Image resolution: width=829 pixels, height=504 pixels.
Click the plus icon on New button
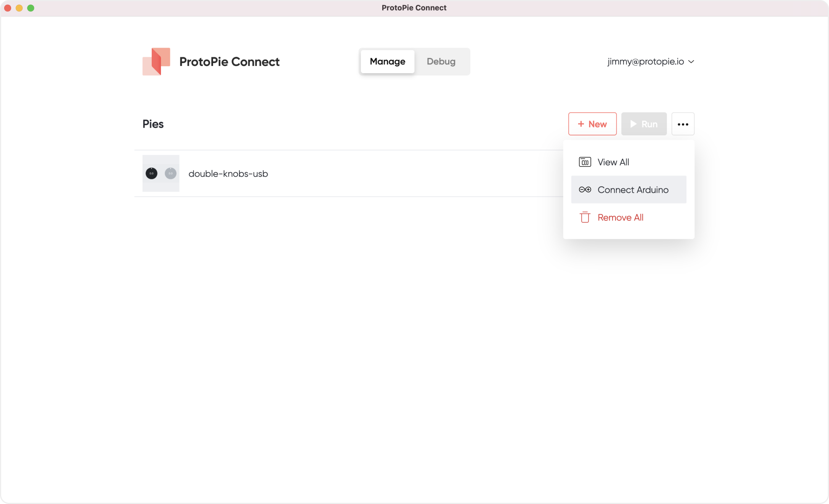[581, 124]
